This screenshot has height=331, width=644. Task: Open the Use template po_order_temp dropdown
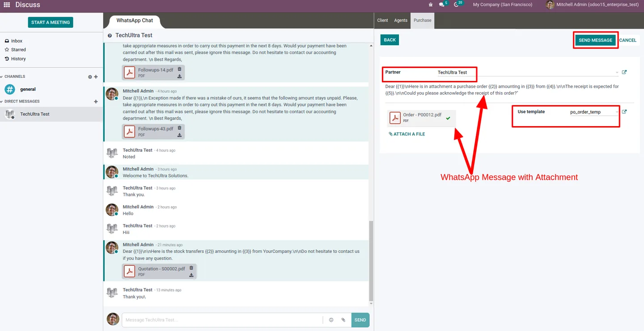click(x=594, y=112)
